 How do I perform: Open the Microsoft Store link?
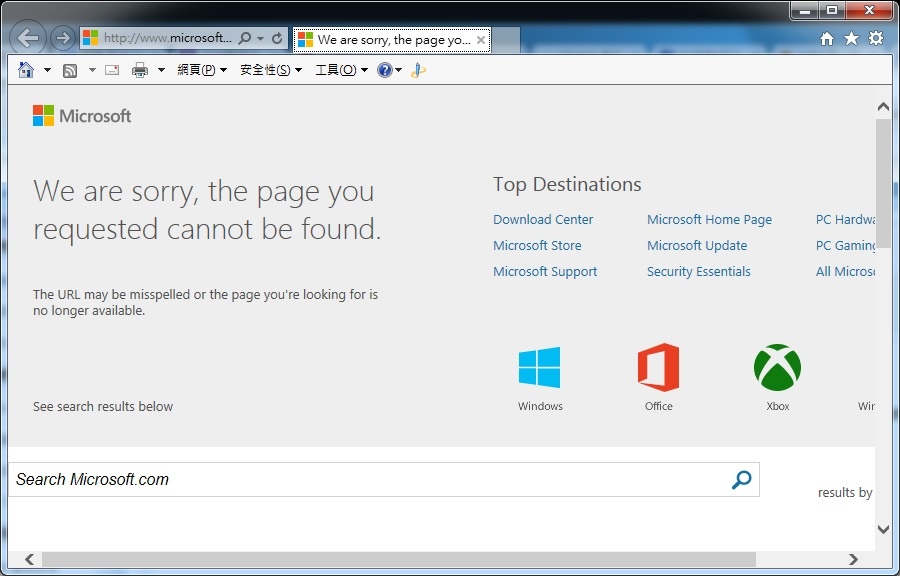pos(537,245)
